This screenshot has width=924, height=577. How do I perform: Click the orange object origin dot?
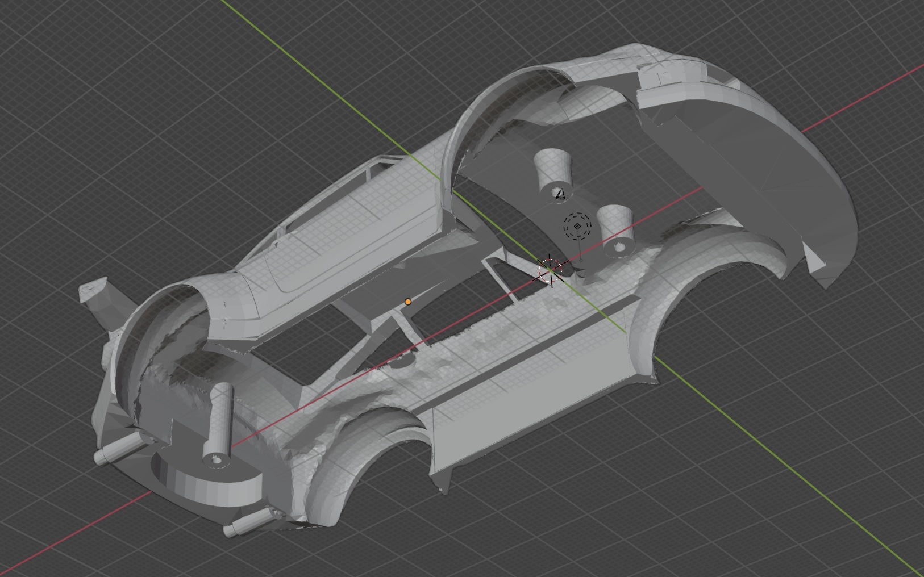coord(408,302)
